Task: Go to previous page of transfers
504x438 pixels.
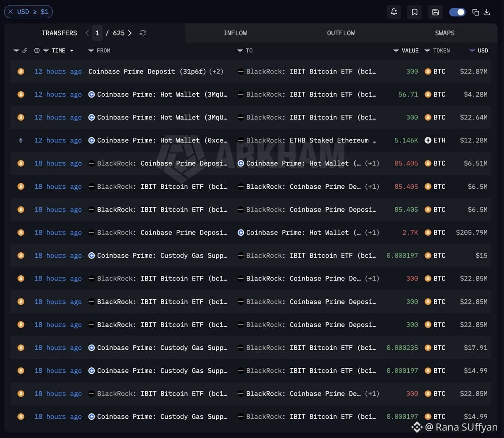Action: (x=87, y=33)
